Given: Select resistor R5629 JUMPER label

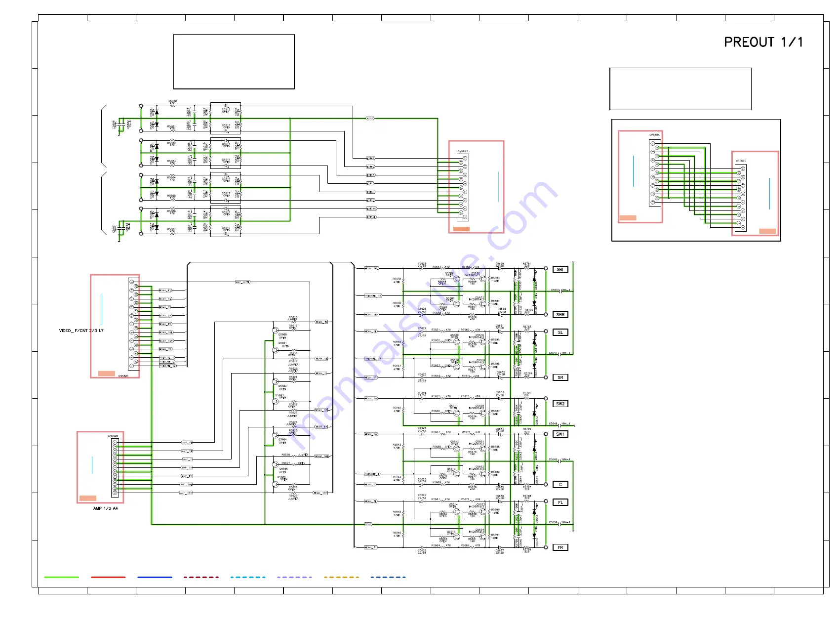Looking at the screenshot, I should pyautogui.click(x=293, y=498).
